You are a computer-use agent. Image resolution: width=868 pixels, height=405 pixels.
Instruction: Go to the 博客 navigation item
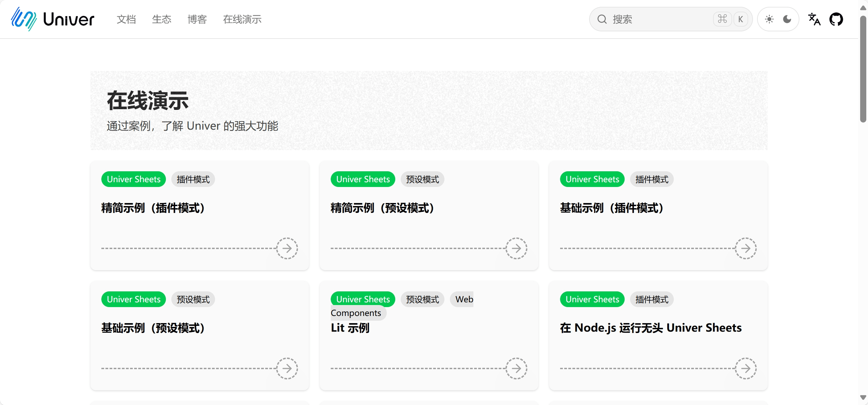coord(197,19)
